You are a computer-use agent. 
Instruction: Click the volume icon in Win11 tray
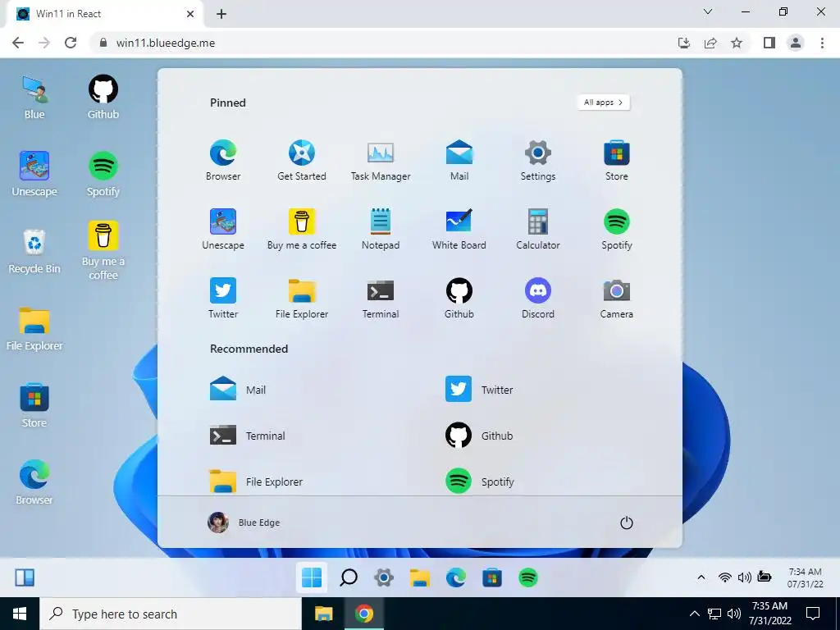744,577
